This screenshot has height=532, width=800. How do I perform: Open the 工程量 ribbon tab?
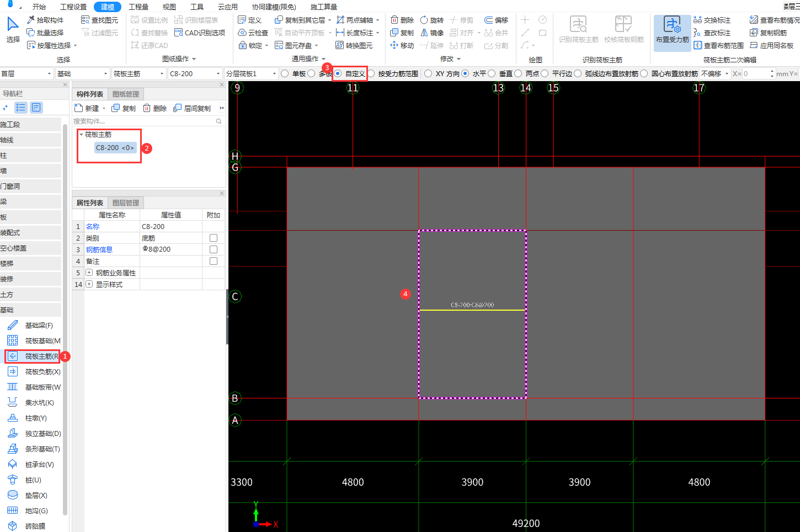point(138,7)
